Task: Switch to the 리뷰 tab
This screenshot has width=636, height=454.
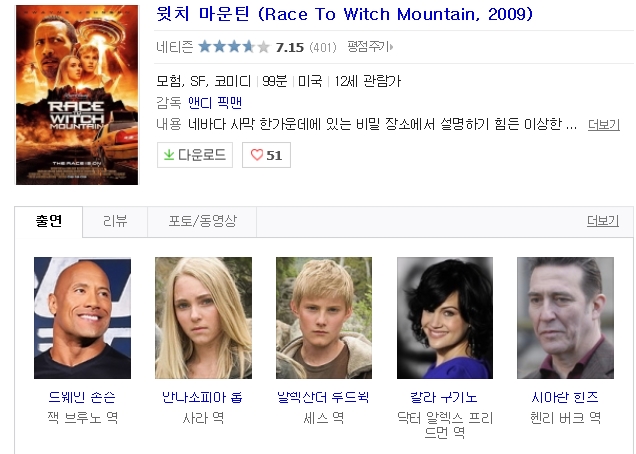Action: [115, 222]
